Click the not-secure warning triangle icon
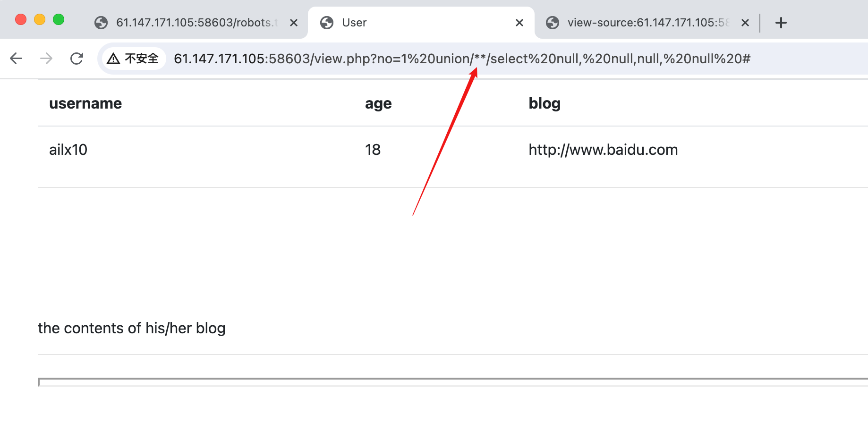This screenshot has width=868, height=423. [113, 59]
